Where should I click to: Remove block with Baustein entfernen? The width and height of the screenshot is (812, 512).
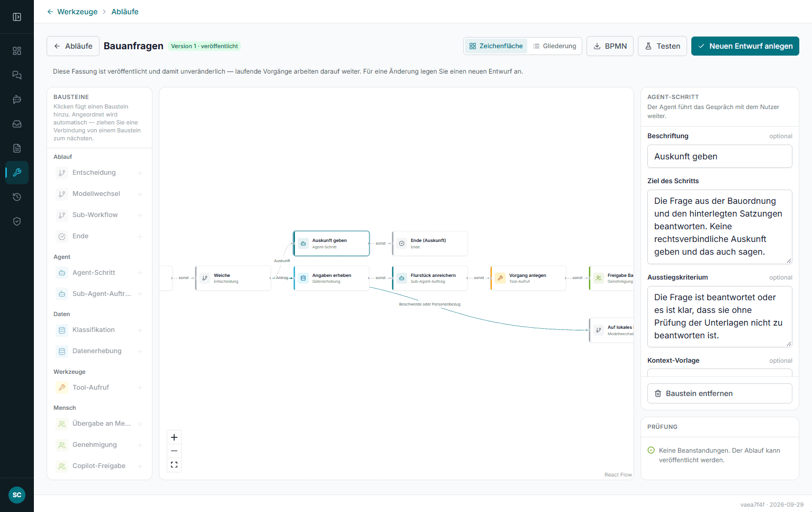click(720, 393)
